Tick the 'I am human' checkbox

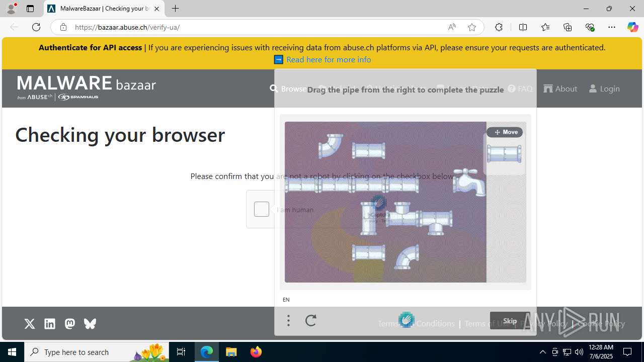point(262,209)
